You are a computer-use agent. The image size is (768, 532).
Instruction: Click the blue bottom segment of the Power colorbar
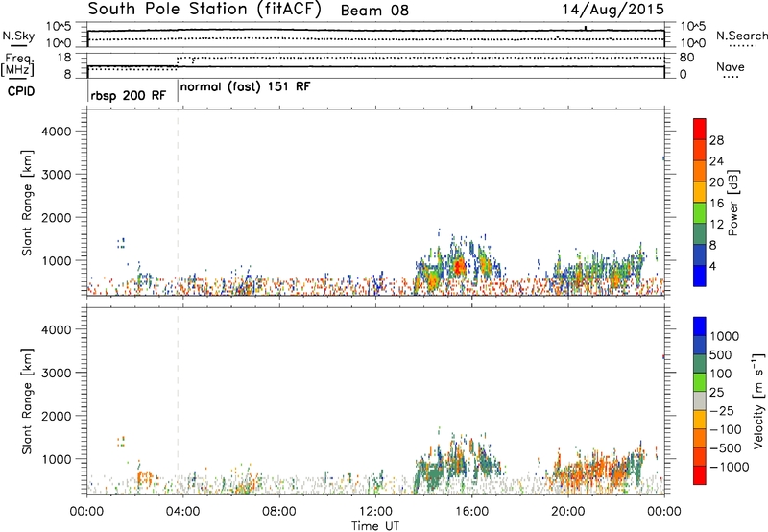click(700, 276)
